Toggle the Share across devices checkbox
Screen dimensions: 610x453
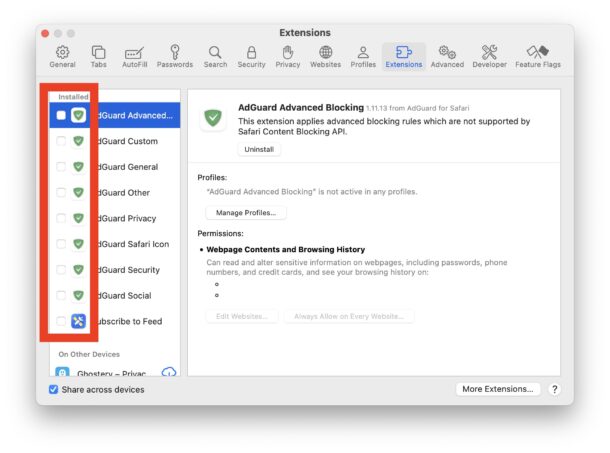pos(54,390)
